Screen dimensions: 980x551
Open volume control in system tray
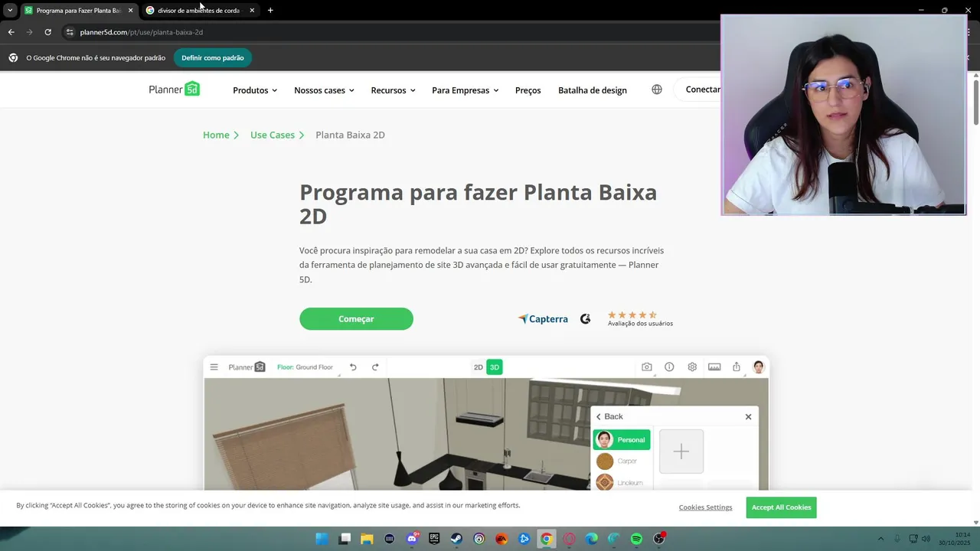[x=926, y=539]
